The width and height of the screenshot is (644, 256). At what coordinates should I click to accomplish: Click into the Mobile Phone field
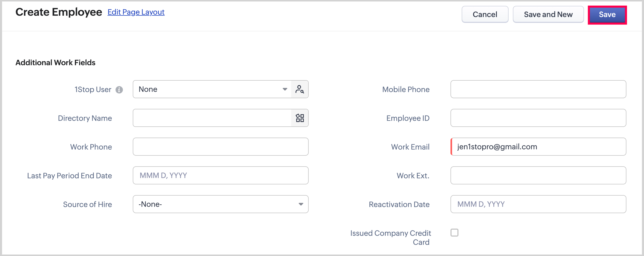coord(538,89)
